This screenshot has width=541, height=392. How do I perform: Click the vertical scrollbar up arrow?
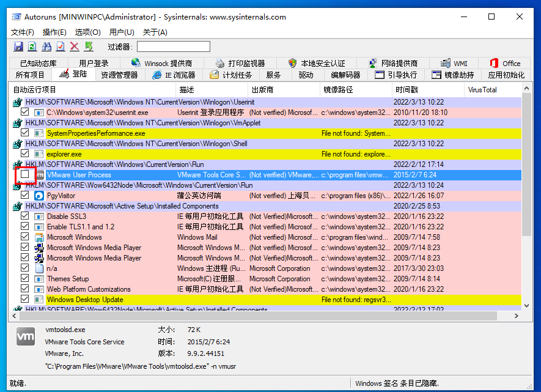pos(526,88)
